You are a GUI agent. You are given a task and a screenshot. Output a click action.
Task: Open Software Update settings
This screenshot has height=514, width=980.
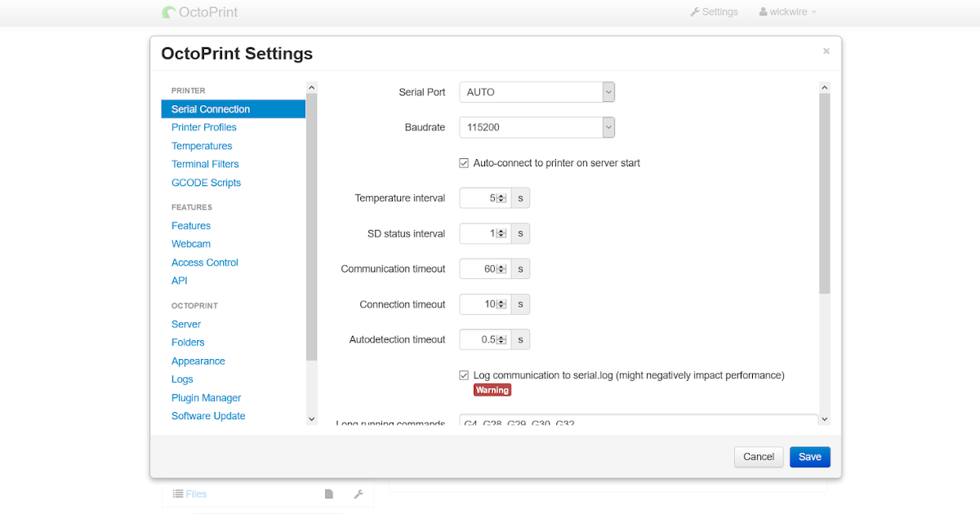[208, 416]
